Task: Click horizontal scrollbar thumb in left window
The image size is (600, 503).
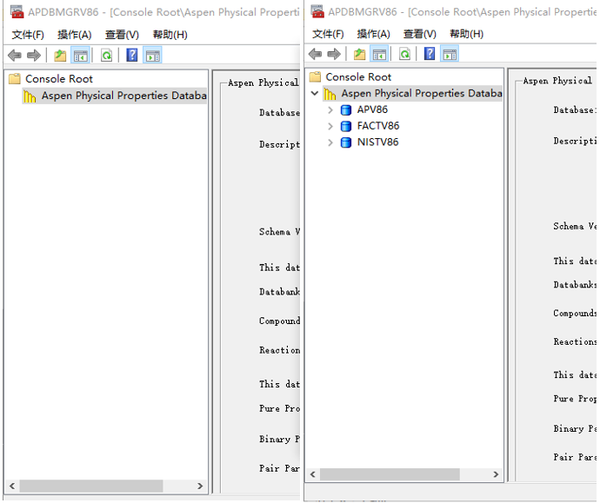Action: pyautogui.click(x=91, y=486)
